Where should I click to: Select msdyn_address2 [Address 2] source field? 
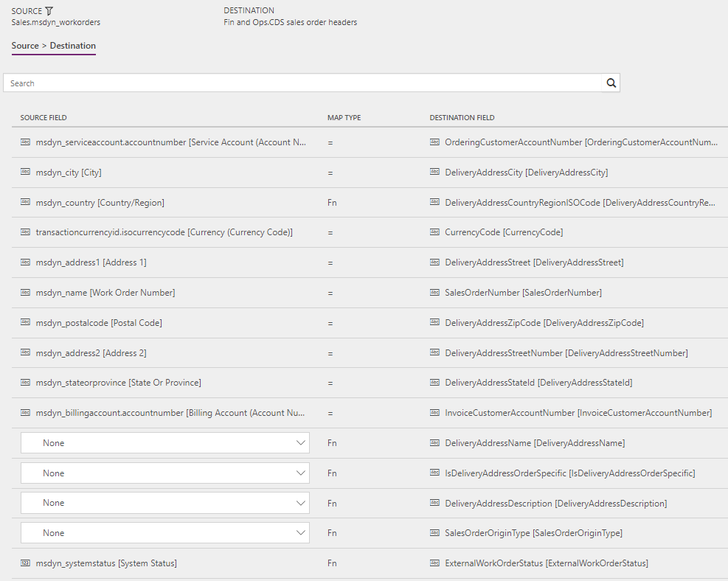click(x=91, y=352)
